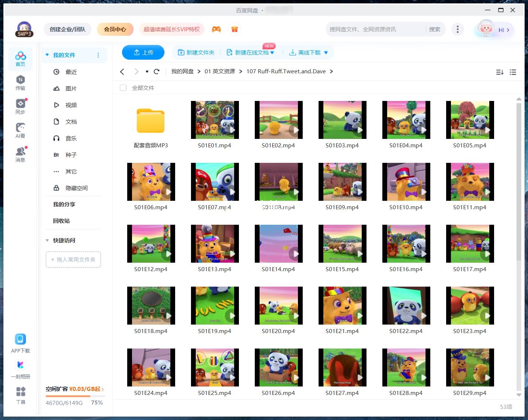The width and height of the screenshot is (528, 420).
Task: Select 视频 in the file categories
Action: tap(71, 105)
